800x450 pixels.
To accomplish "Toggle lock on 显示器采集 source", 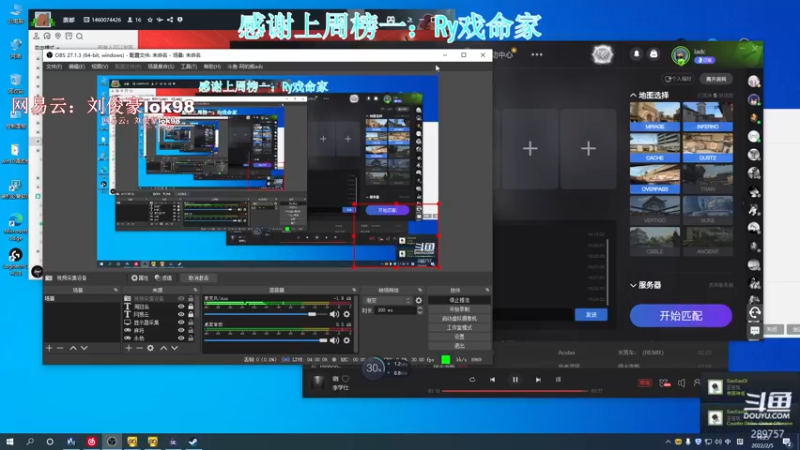I will coord(191,322).
